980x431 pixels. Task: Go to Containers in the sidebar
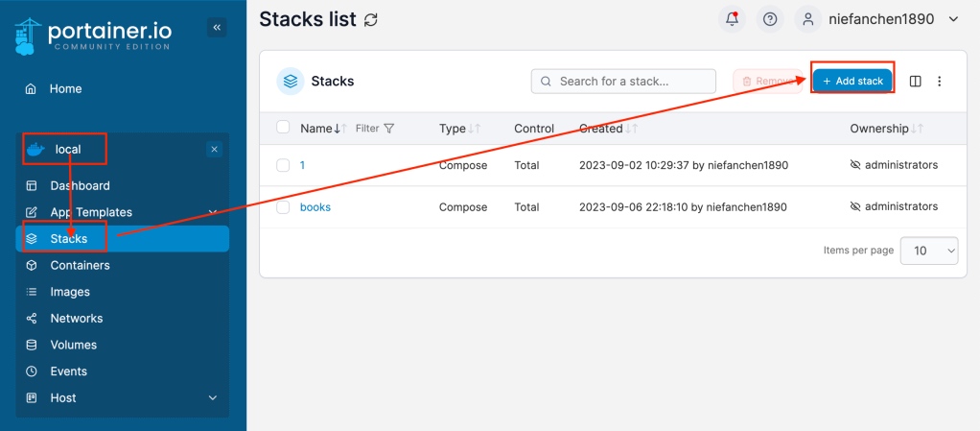coord(80,266)
